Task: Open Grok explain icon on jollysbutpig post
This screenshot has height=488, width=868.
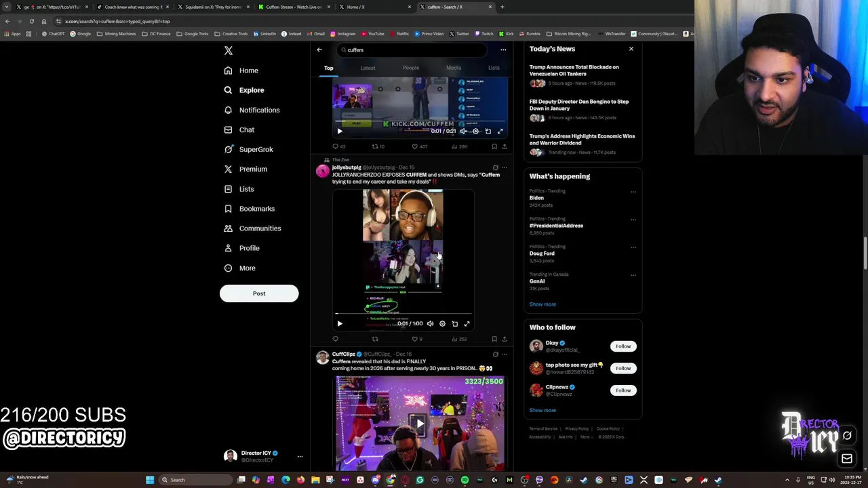Action: coord(495,167)
